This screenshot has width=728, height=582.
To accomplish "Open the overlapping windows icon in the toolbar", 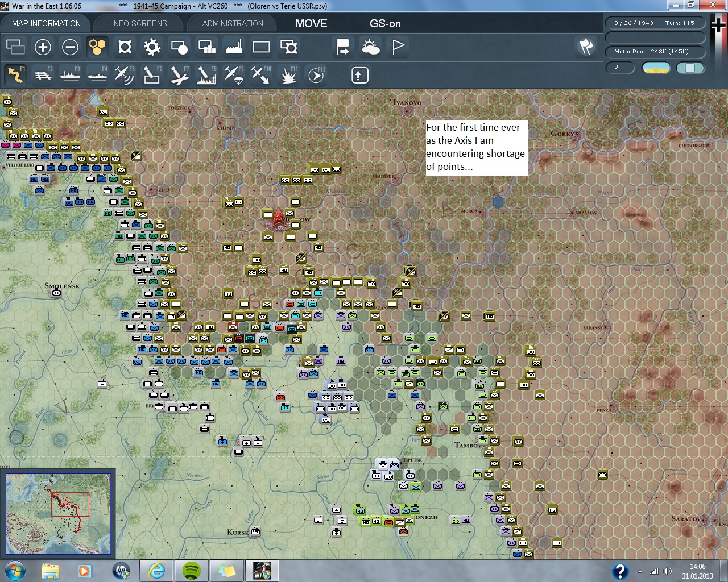I will (x=15, y=47).
